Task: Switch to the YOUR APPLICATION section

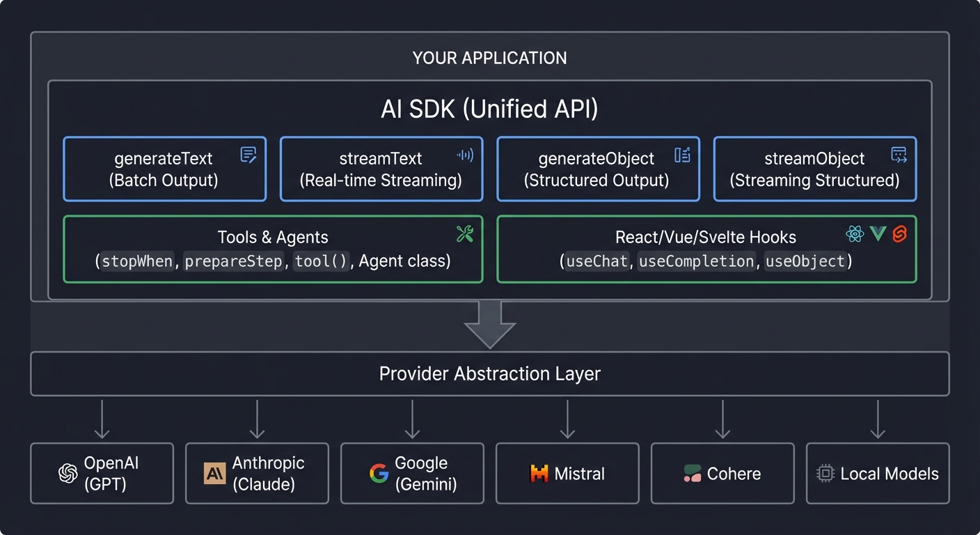Action: (x=489, y=58)
